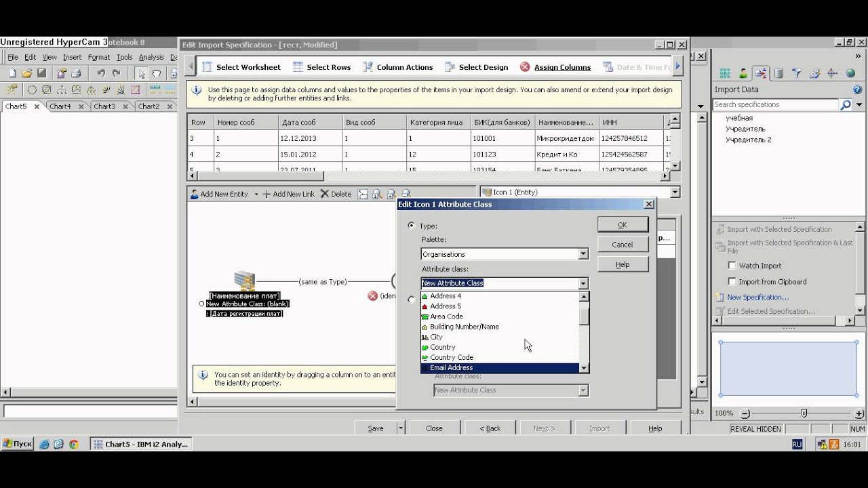
Task: Select the lower radio button in dialog
Action: click(x=412, y=299)
